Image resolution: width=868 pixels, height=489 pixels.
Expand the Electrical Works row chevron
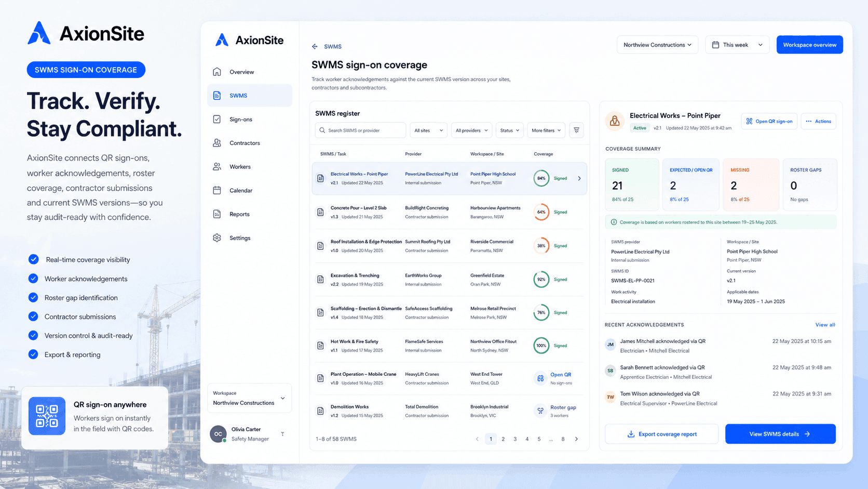click(x=579, y=178)
